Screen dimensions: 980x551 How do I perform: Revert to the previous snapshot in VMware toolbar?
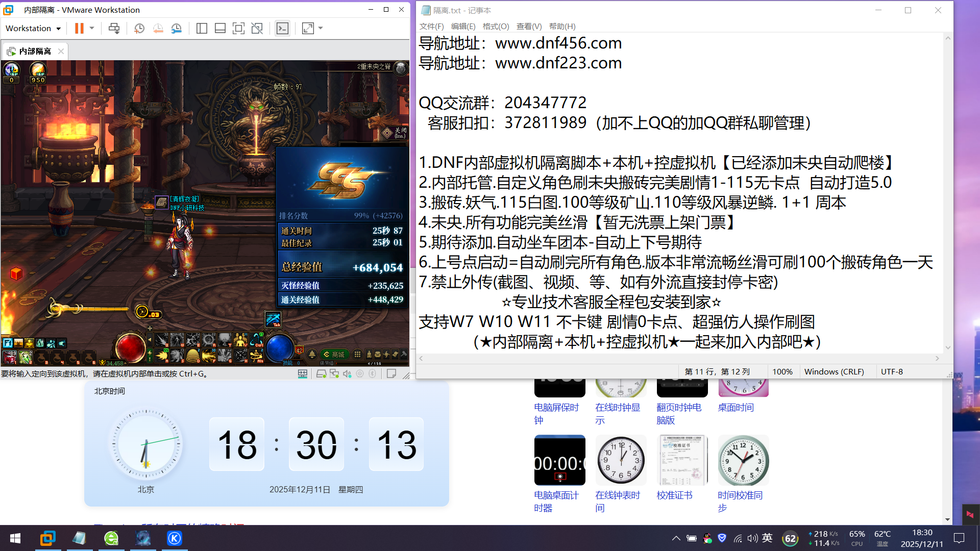tap(158, 29)
